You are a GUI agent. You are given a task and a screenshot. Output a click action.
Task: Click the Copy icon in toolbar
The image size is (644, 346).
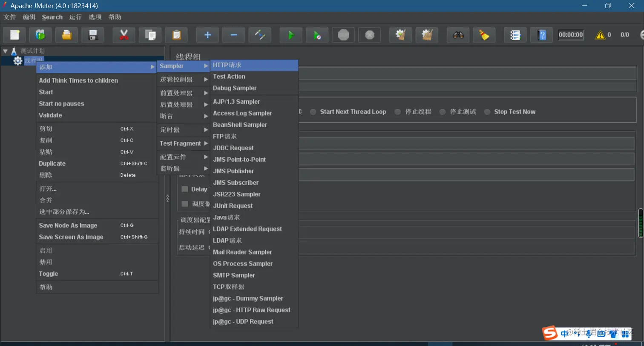(x=150, y=35)
